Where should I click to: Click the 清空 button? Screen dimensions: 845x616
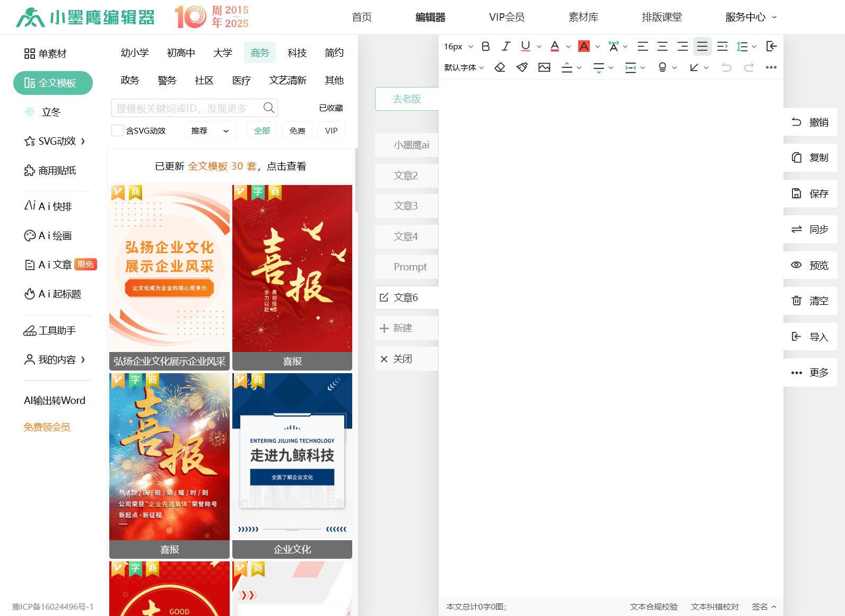811,301
